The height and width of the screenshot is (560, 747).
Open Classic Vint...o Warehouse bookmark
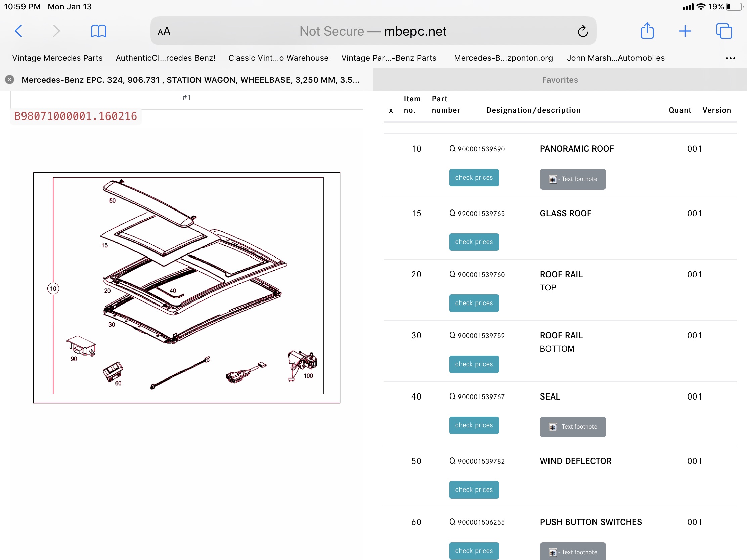point(278,58)
